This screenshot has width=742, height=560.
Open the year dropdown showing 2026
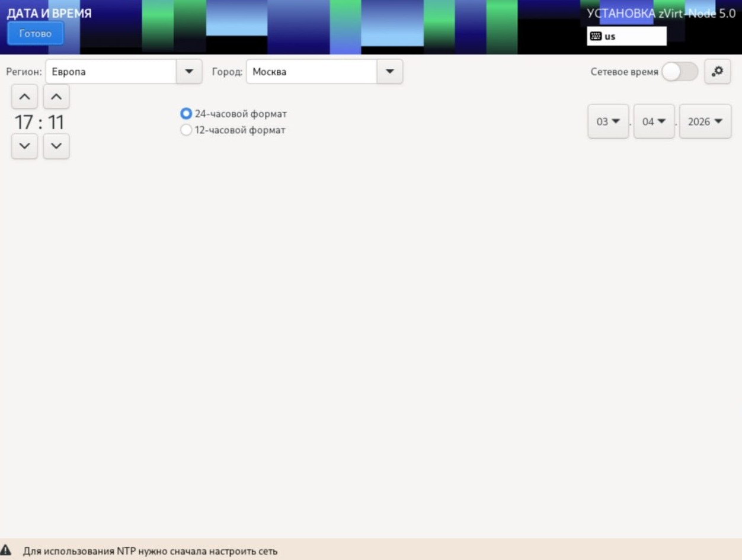pyautogui.click(x=705, y=121)
